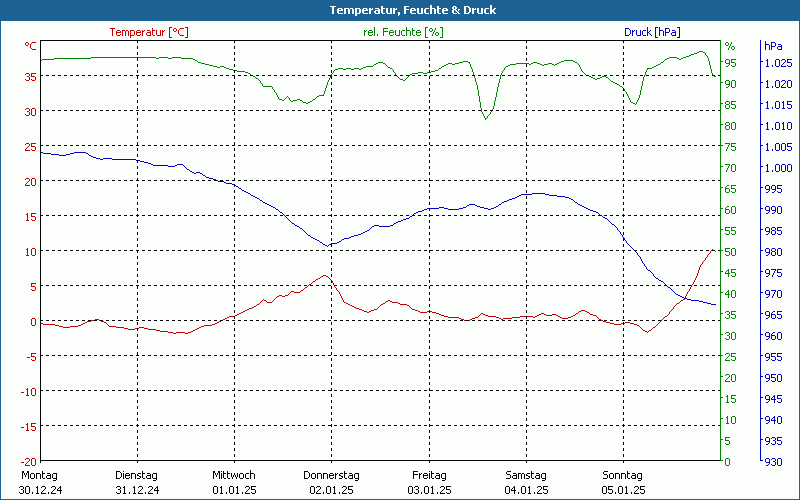Click the green humidity value '55'

[731, 231]
